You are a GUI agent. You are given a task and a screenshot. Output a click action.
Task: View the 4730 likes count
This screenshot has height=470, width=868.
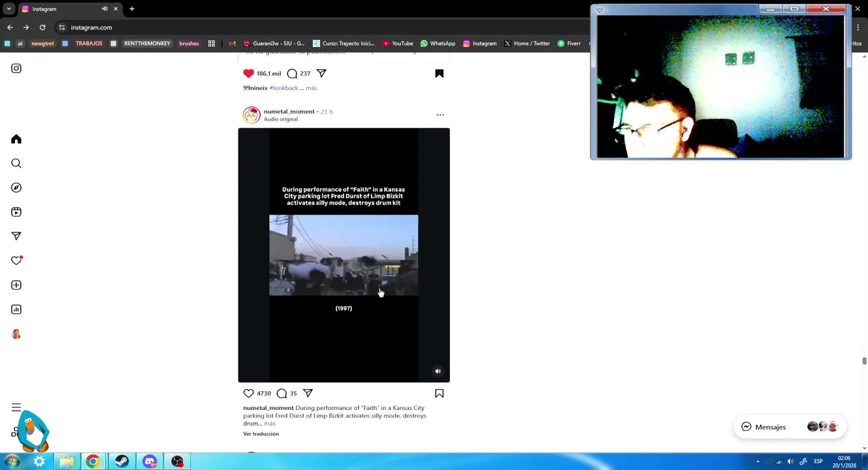264,394
